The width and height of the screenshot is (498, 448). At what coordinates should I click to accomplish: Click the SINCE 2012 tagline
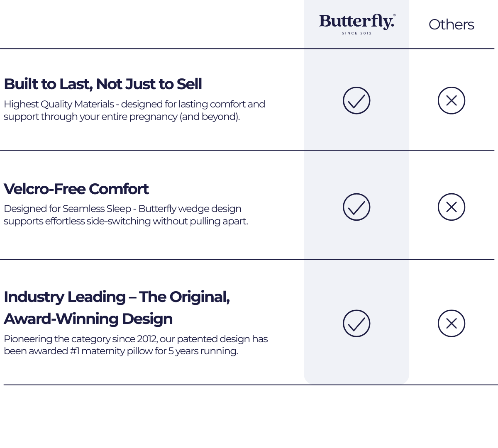click(x=356, y=33)
